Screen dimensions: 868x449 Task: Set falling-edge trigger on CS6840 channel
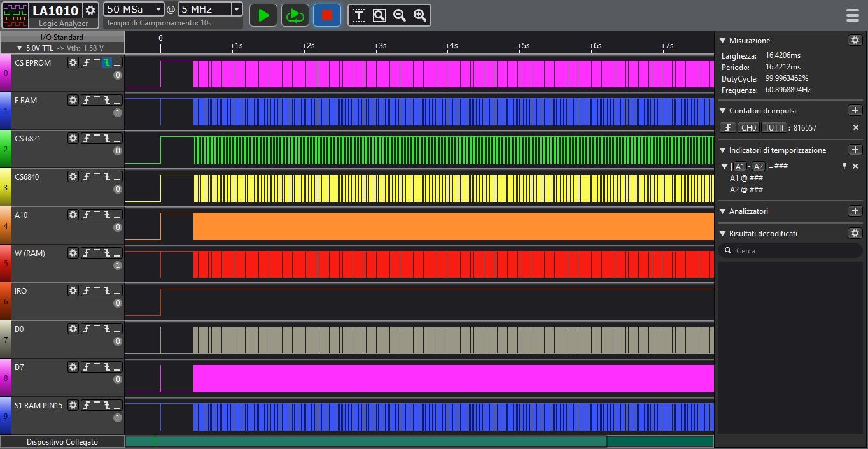click(x=107, y=176)
